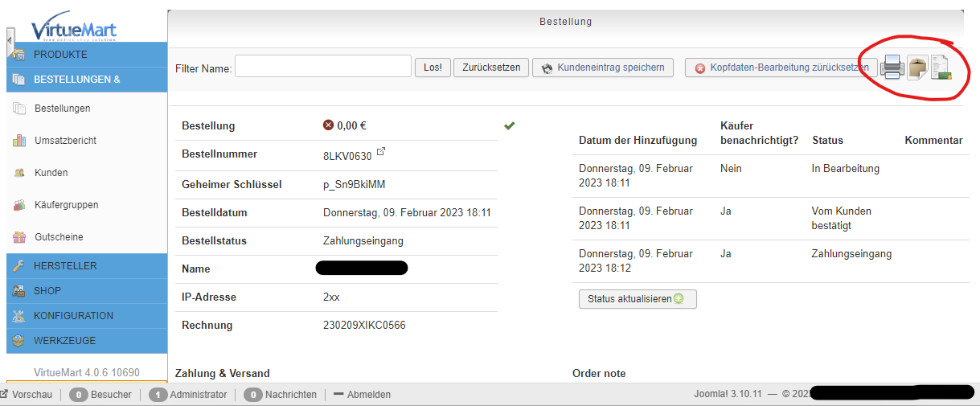Click the invoice document icon
980x406 pixels.
(x=941, y=68)
